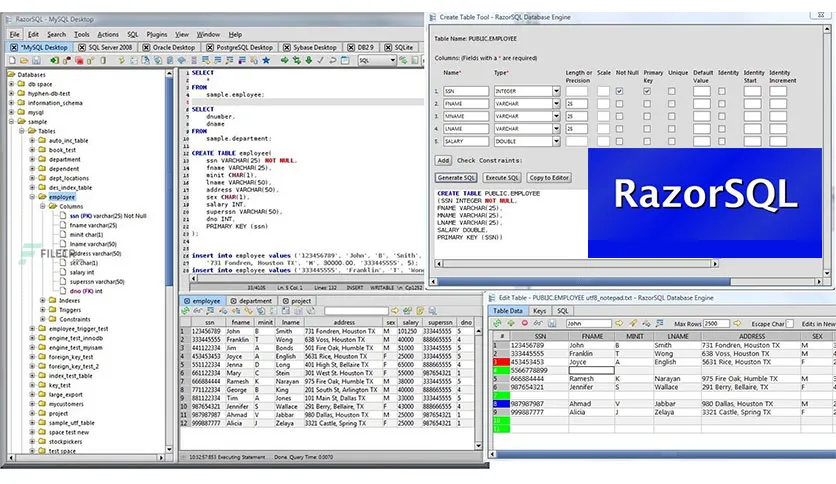
Task: Click the Max Rows input field
Action: pyautogui.click(x=717, y=324)
